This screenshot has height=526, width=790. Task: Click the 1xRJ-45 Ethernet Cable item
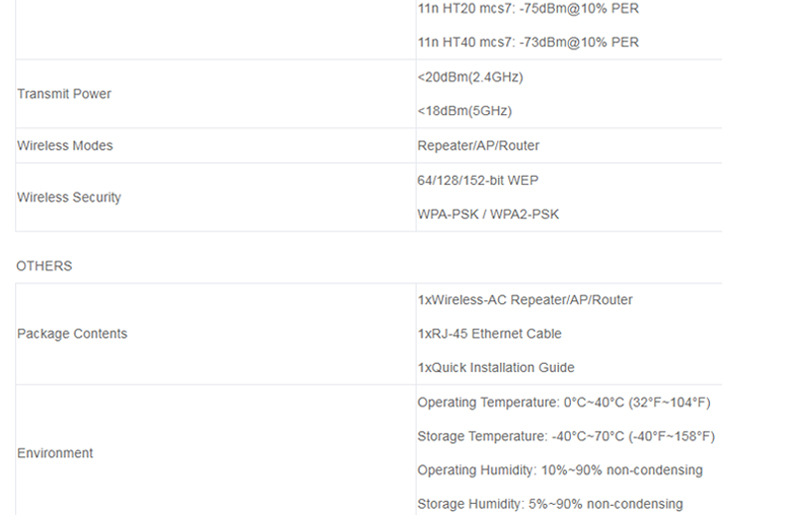pyautogui.click(x=489, y=334)
